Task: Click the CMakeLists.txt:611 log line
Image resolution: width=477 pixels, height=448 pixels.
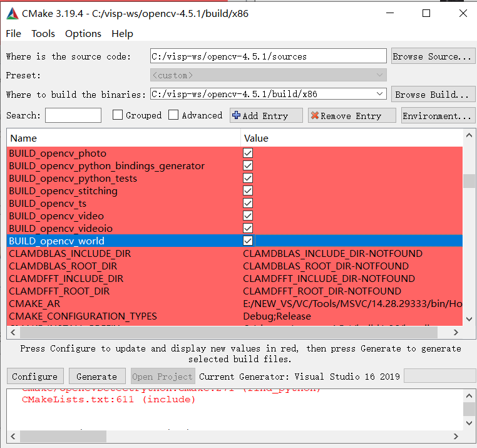Action: pos(108,399)
